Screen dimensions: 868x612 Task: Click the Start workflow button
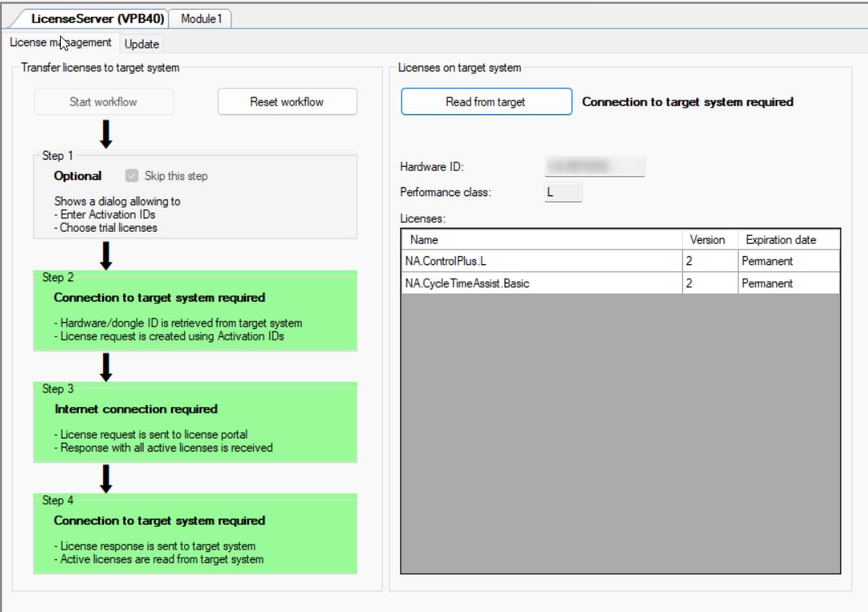[103, 102]
